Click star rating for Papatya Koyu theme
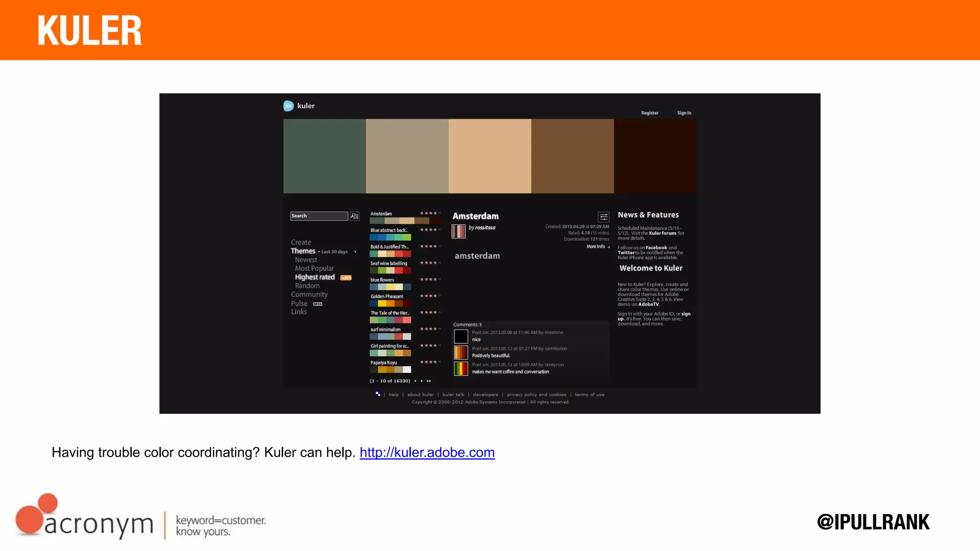The height and width of the screenshot is (551, 980). tap(430, 362)
